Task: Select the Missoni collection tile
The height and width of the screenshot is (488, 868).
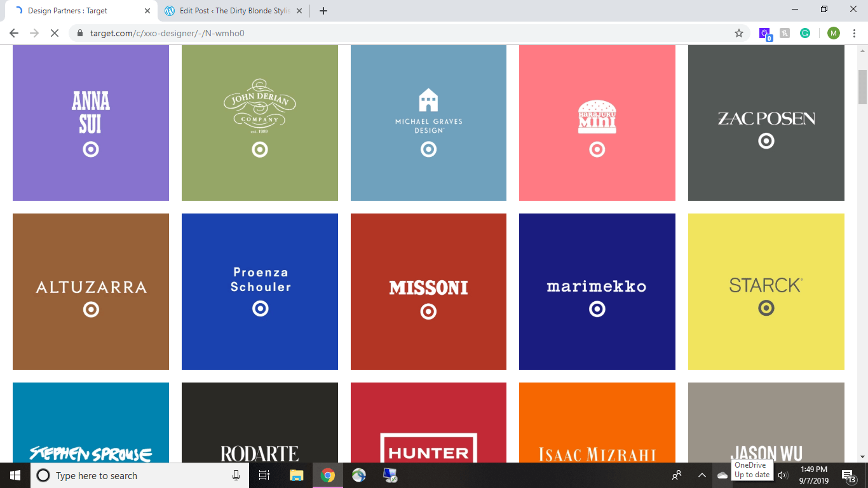Action: (x=428, y=291)
